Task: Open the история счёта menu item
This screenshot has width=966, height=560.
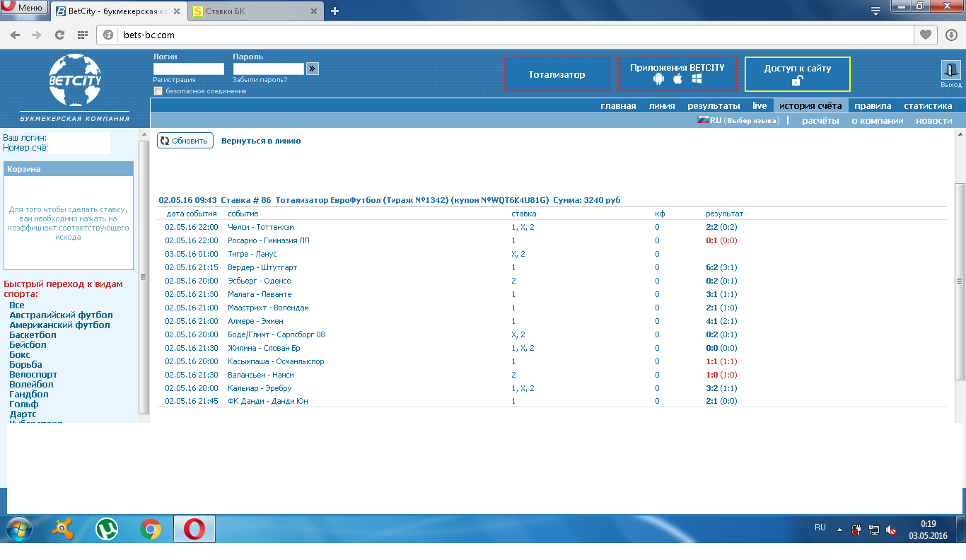Action: pyautogui.click(x=810, y=105)
